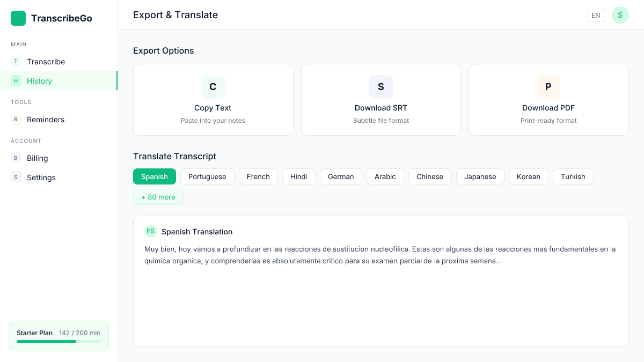Click the Download SRT subtitle icon
The width and height of the screenshot is (644, 362).
pos(380,86)
